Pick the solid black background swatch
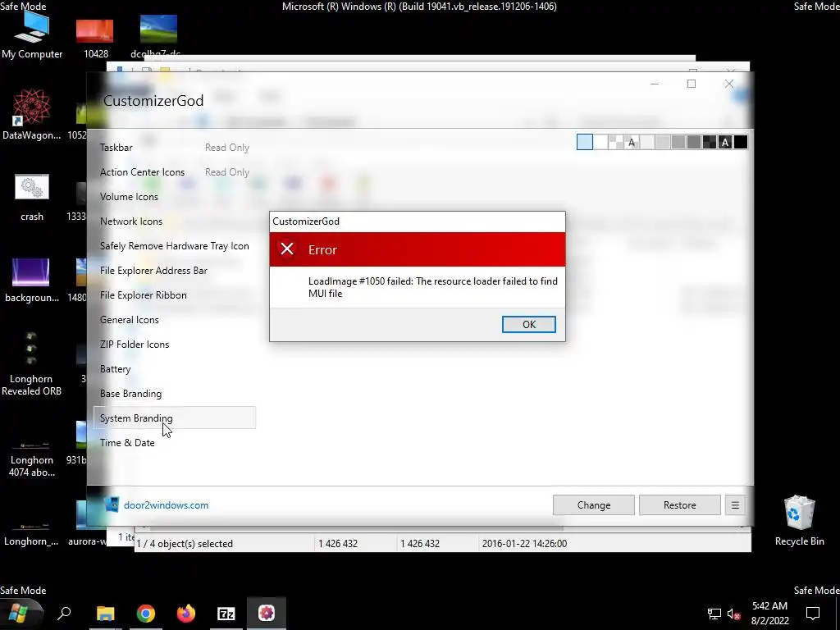This screenshot has width=840, height=630. (x=741, y=142)
